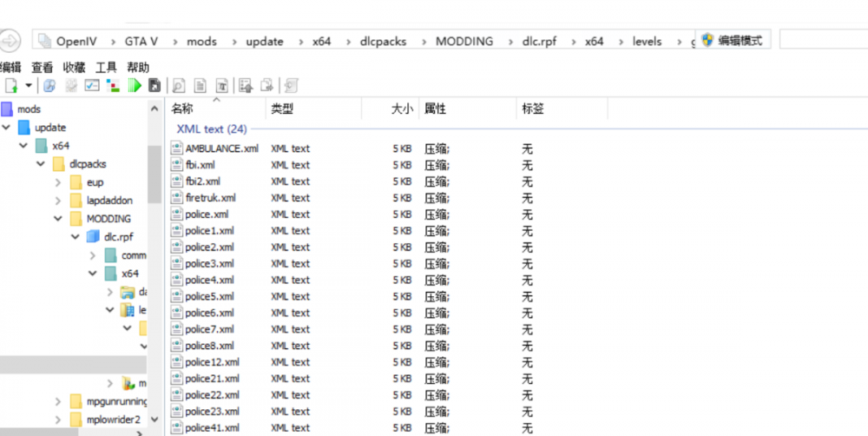This screenshot has height=436, width=868.
Task: Select the police.xml file
Action: click(207, 215)
